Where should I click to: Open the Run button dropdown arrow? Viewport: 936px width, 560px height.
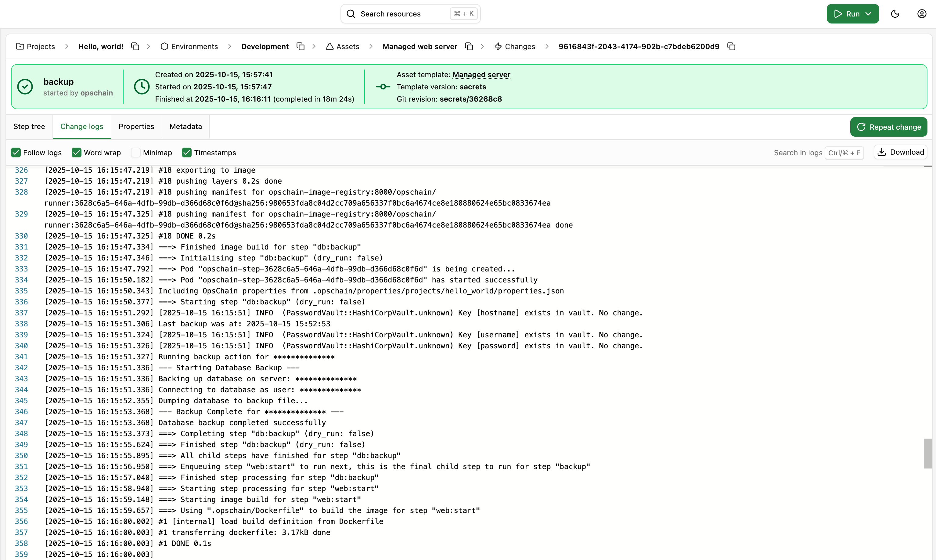867,14
